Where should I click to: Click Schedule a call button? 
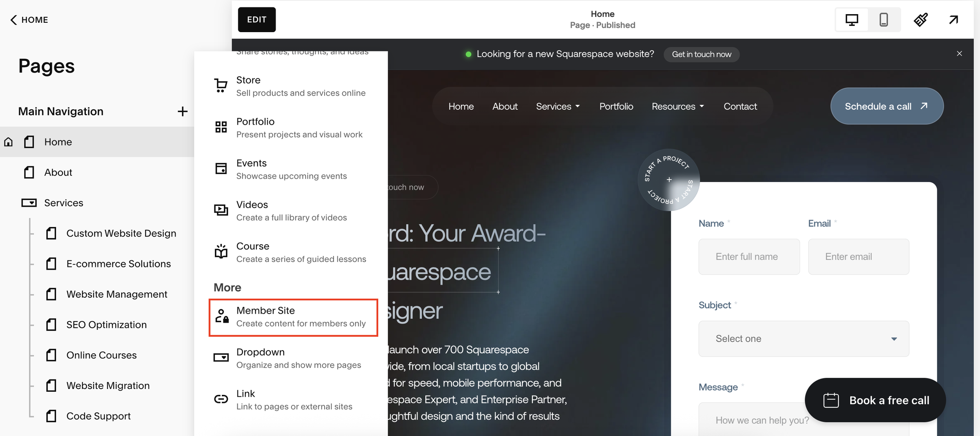coord(886,106)
